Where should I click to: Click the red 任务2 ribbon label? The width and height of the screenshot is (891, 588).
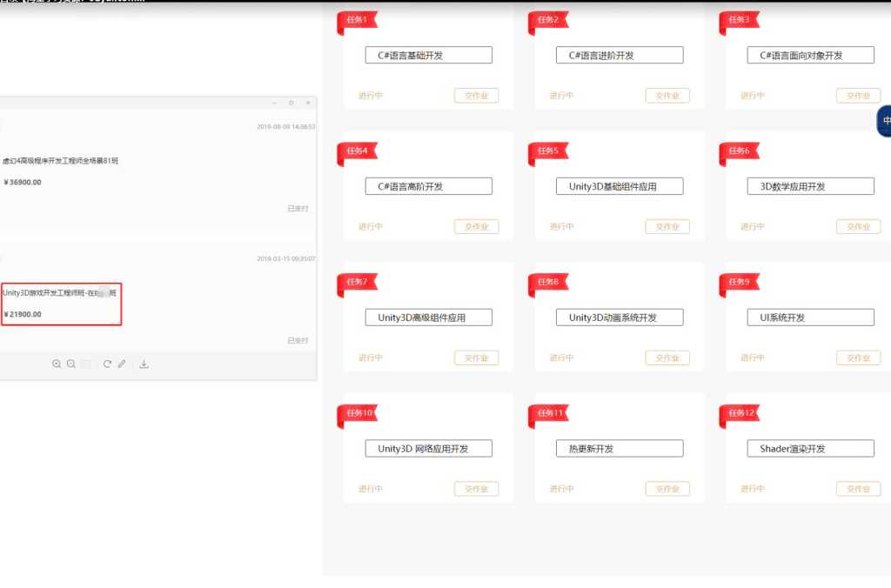click(548, 20)
